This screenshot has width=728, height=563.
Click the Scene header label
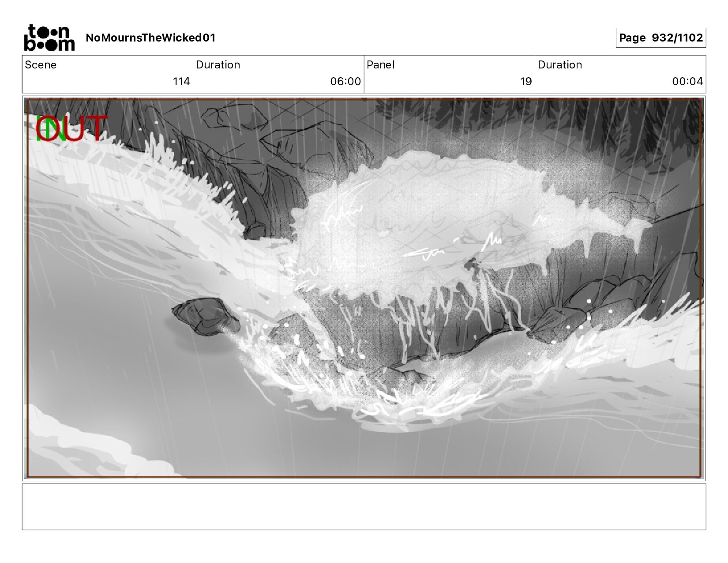[41, 65]
